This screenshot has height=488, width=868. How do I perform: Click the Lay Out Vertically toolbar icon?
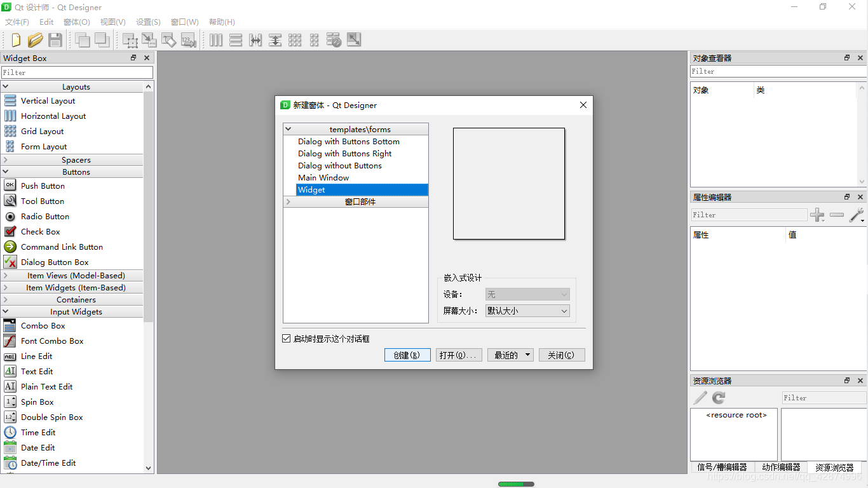[x=236, y=40]
